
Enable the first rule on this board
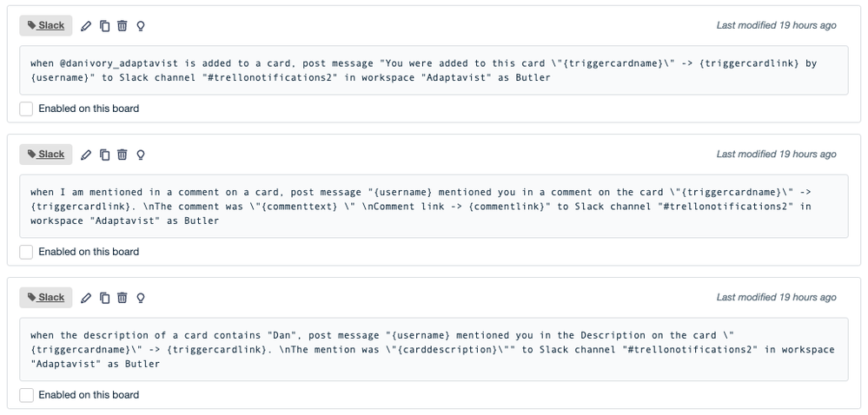[x=26, y=109]
